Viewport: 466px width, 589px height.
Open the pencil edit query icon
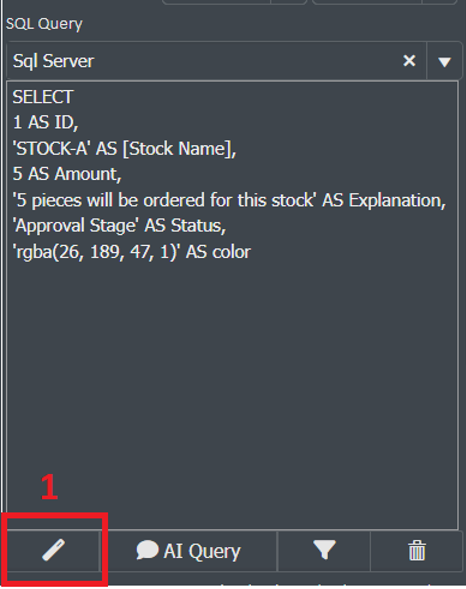click(53, 551)
